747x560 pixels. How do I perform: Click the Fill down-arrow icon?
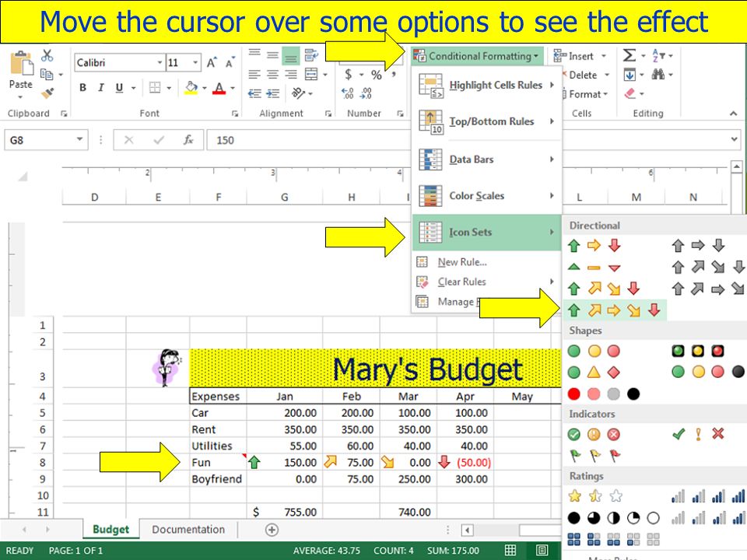pos(630,75)
